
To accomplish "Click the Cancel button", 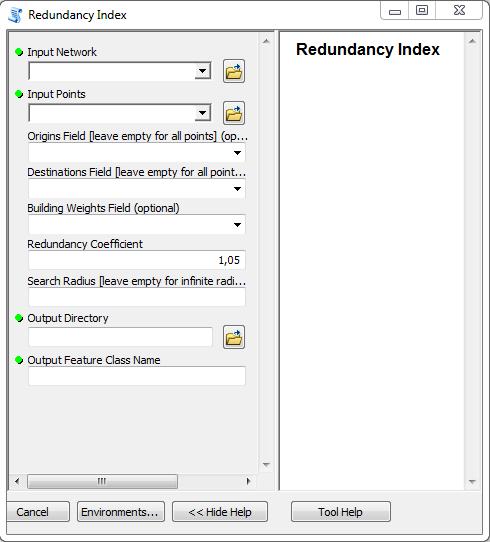I will point(37,512).
